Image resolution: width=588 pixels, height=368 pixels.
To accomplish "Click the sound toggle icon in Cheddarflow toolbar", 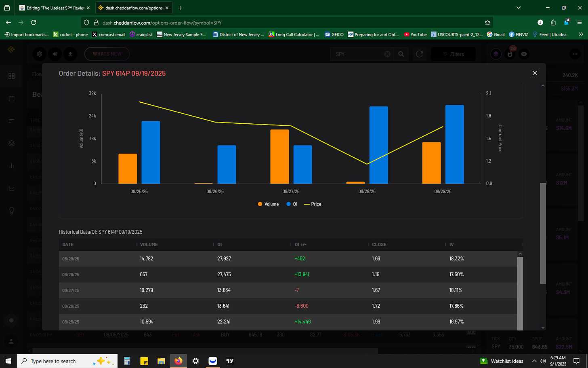I will 55,54.
